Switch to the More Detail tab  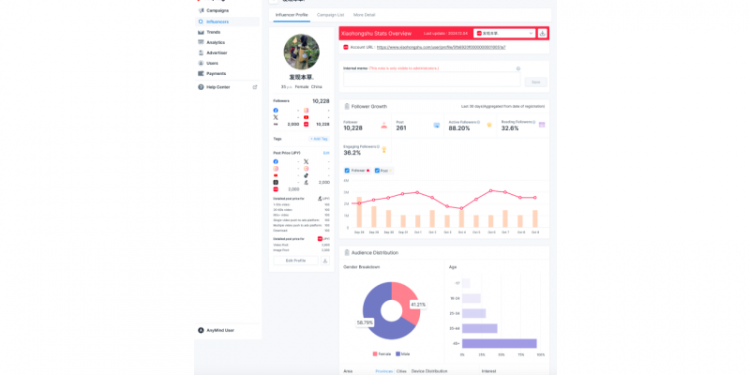364,15
